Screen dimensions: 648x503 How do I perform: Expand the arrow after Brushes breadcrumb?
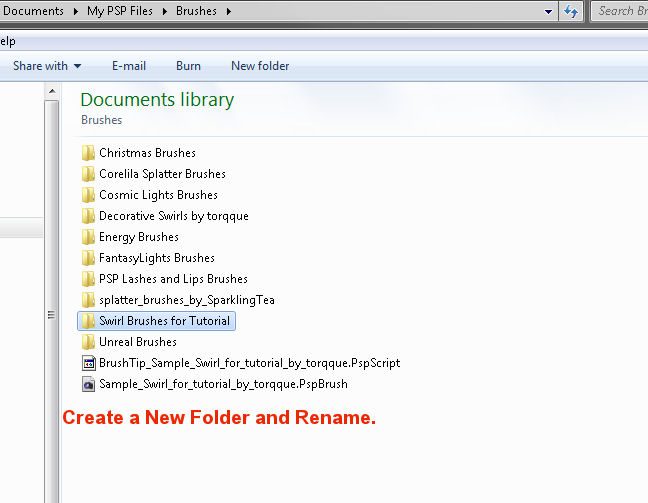pos(229,12)
